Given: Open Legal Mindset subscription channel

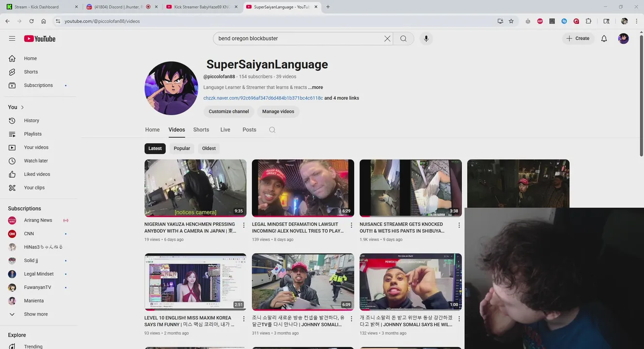Looking at the screenshot, I should [x=39, y=274].
